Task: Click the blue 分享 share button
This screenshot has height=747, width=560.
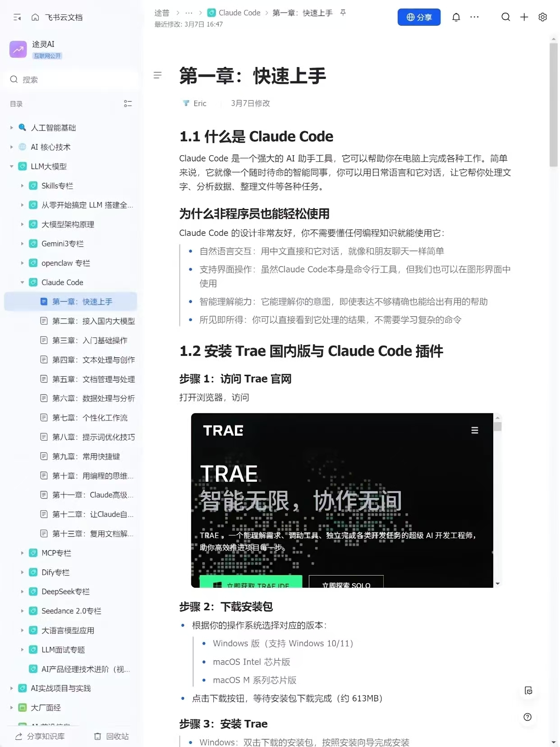Action: tap(418, 17)
